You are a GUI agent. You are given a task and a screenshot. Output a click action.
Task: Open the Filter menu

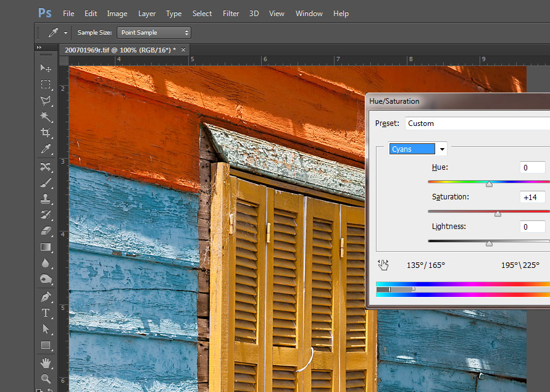pyautogui.click(x=231, y=14)
